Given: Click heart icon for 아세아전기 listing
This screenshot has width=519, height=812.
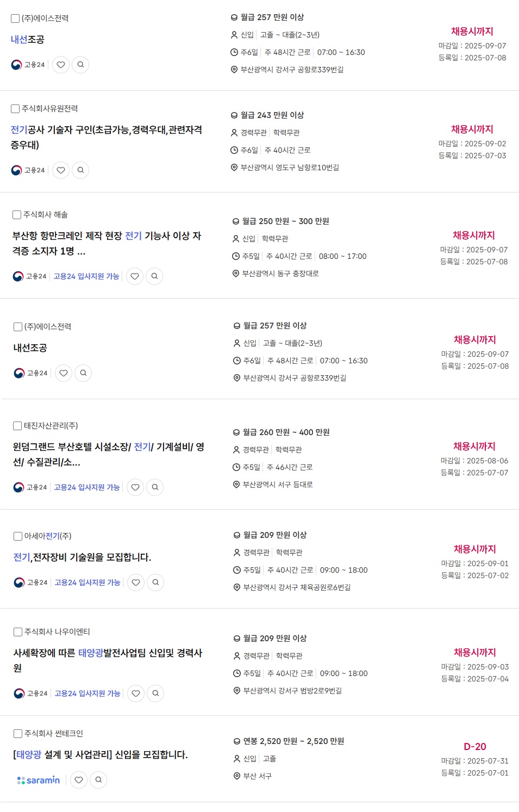Looking at the screenshot, I should pos(136,582).
